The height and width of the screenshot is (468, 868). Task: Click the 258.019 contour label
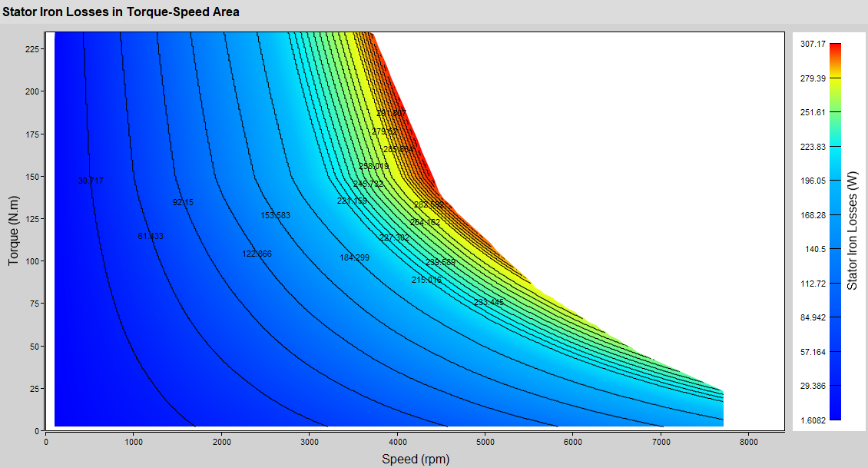[x=373, y=167]
